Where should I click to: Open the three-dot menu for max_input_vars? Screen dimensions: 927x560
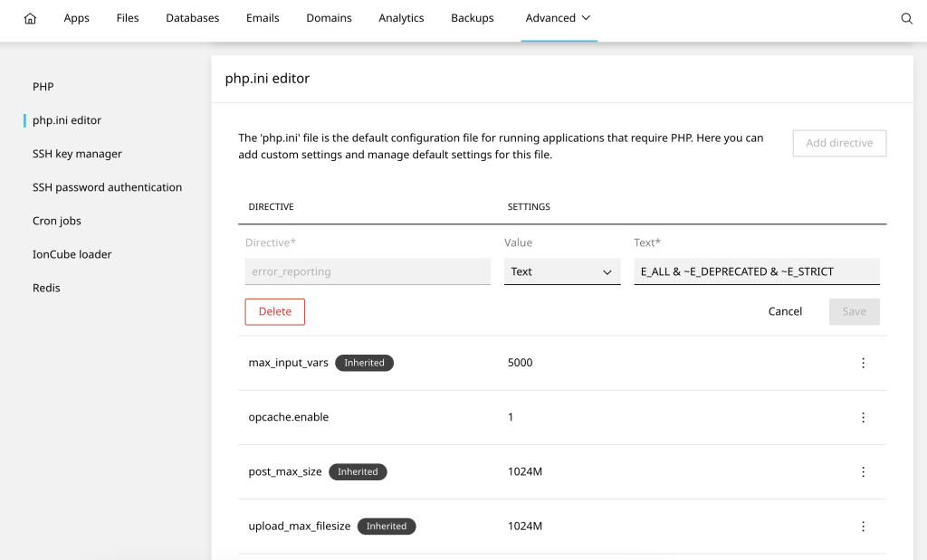click(863, 363)
